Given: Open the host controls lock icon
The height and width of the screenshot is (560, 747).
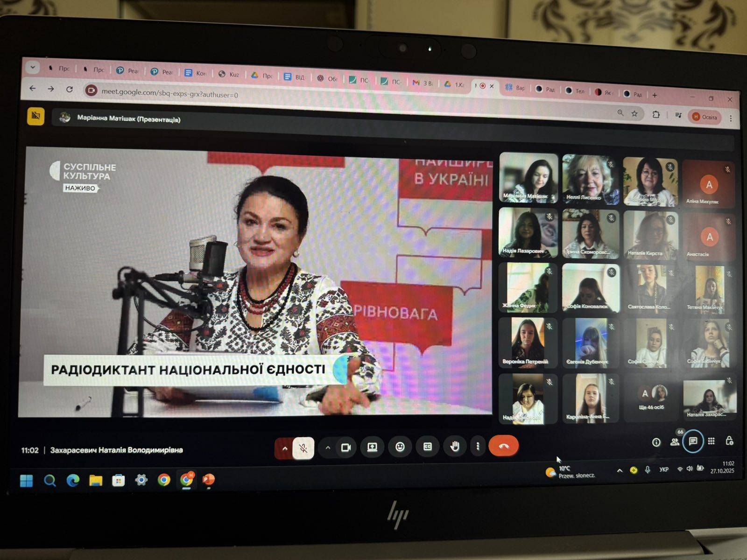Looking at the screenshot, I should click(x=729, y=441).
